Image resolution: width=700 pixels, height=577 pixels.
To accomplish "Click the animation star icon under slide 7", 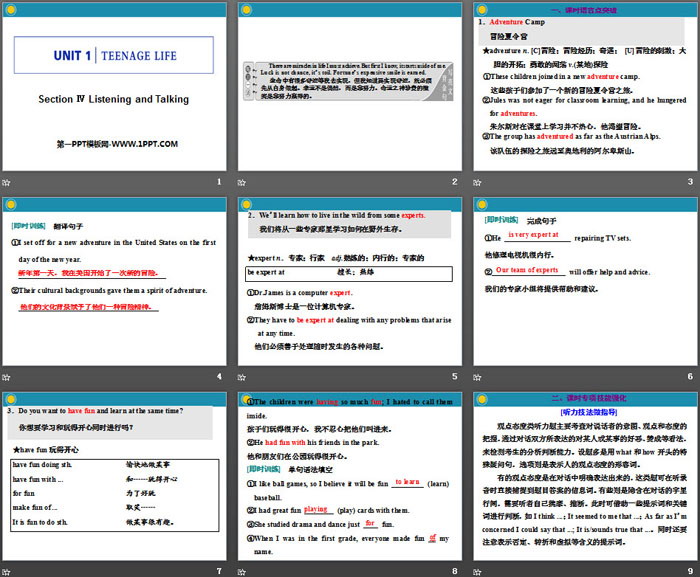I will [x=6, y=572].
